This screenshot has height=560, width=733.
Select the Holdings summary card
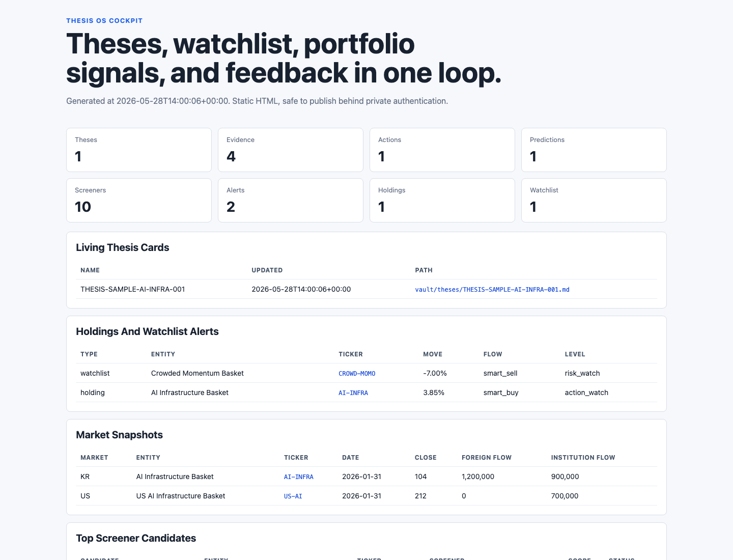tap(442, 200)
